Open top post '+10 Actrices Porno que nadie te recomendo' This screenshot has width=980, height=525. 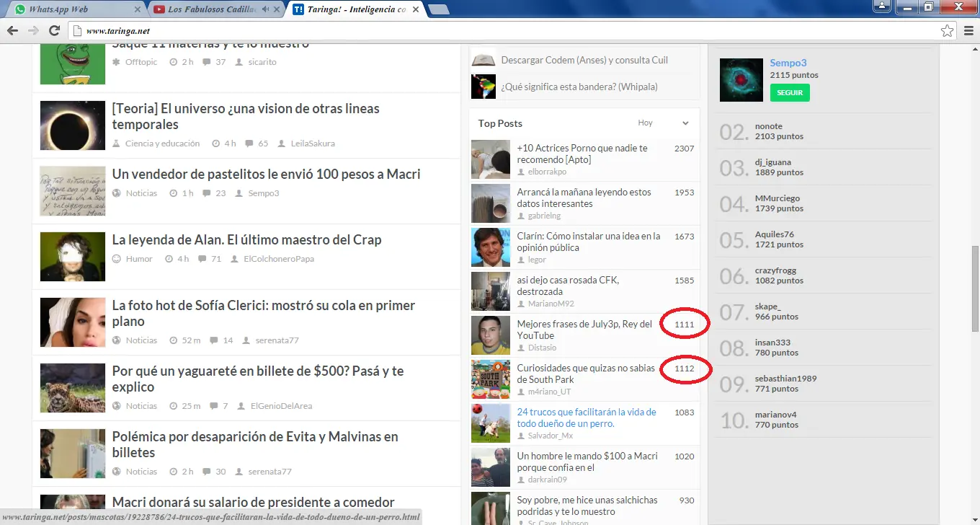tap(582, 154)
